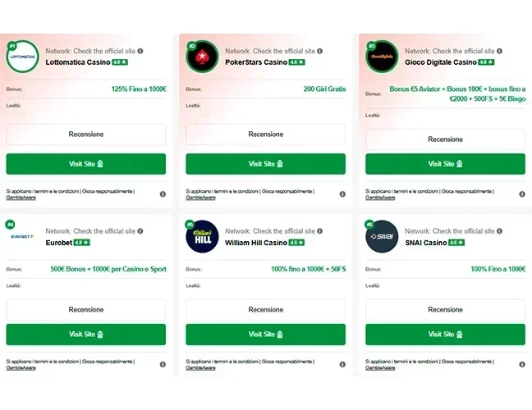The height and width of the screenshot is (410, 532).
Task: Open Recensione for Gioco Digitale Casino
Action: coord(446,139)
